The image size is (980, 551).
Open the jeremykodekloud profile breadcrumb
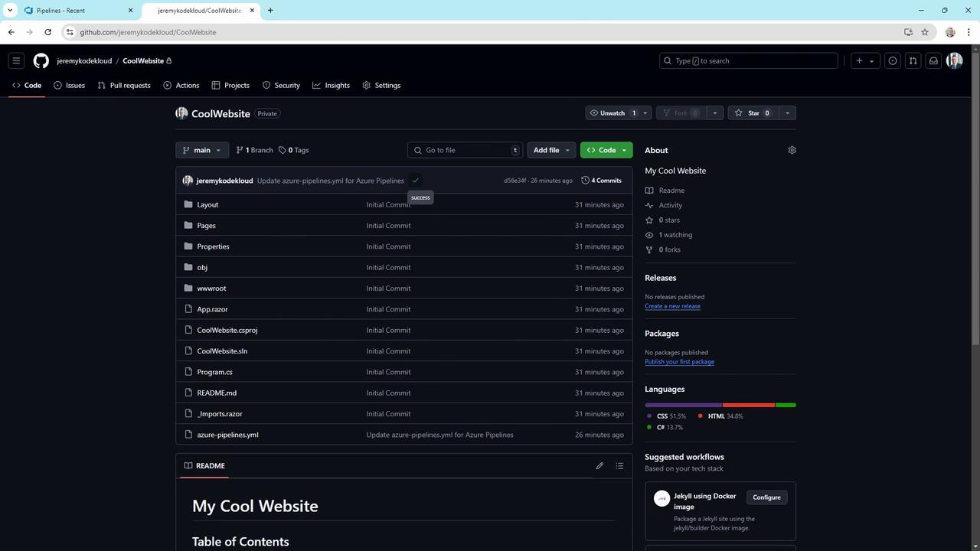(84, 60)
